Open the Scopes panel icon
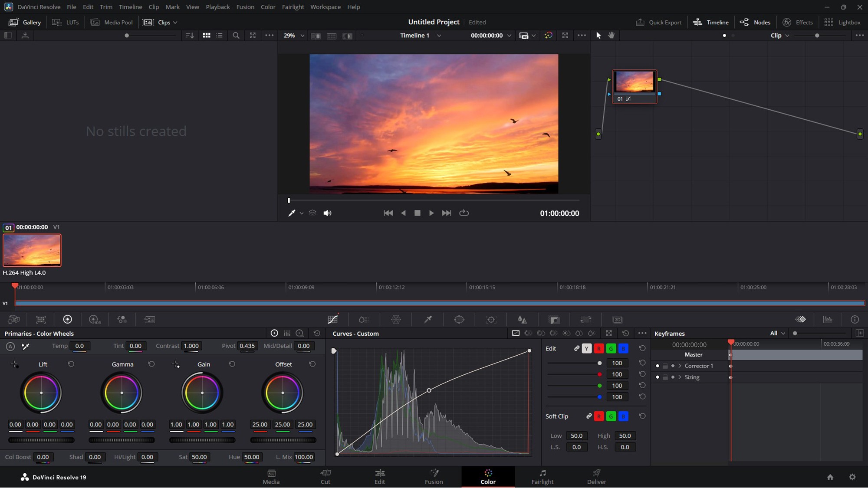The height and width of the screenshot is (488, 868). point(828,320)
